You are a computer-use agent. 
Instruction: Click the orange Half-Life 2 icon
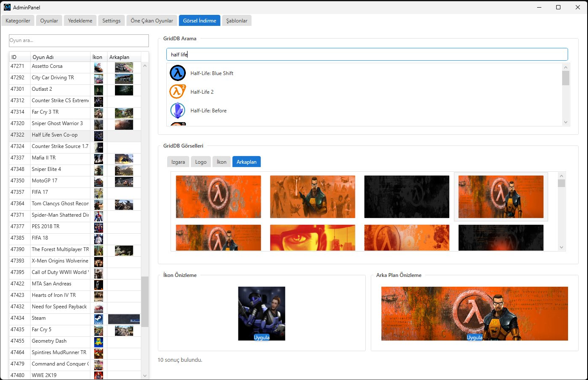[178, 92]
